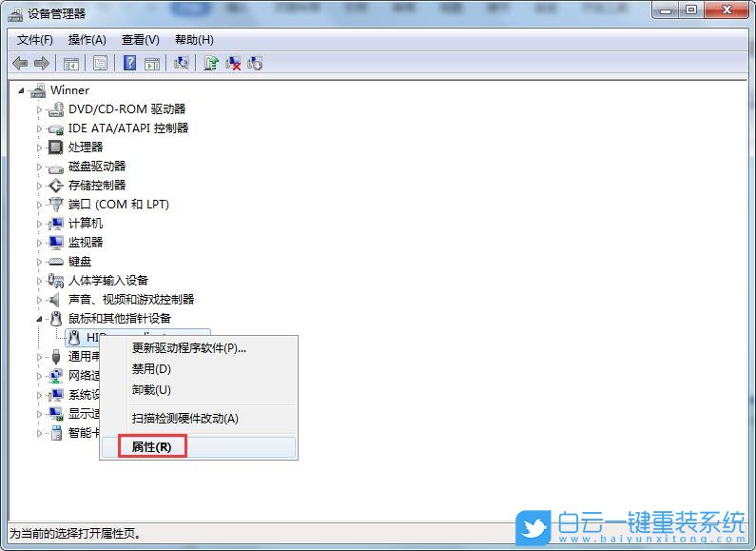
Task: Click the network adapters category icon
Action: coord(56,375)
